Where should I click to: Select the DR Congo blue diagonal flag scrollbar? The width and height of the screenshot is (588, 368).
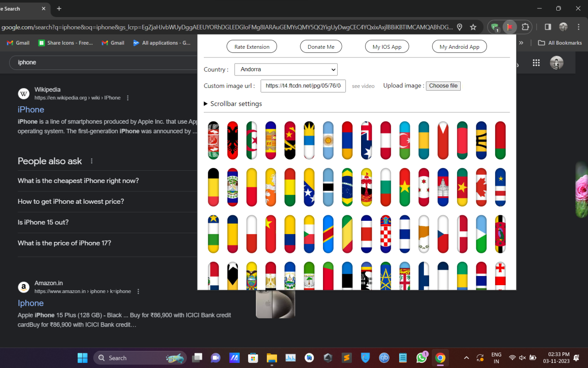tap(328, 234)
